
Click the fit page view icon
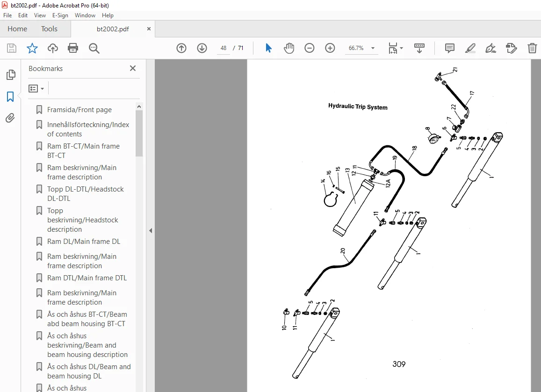click(x=393, y=48)
